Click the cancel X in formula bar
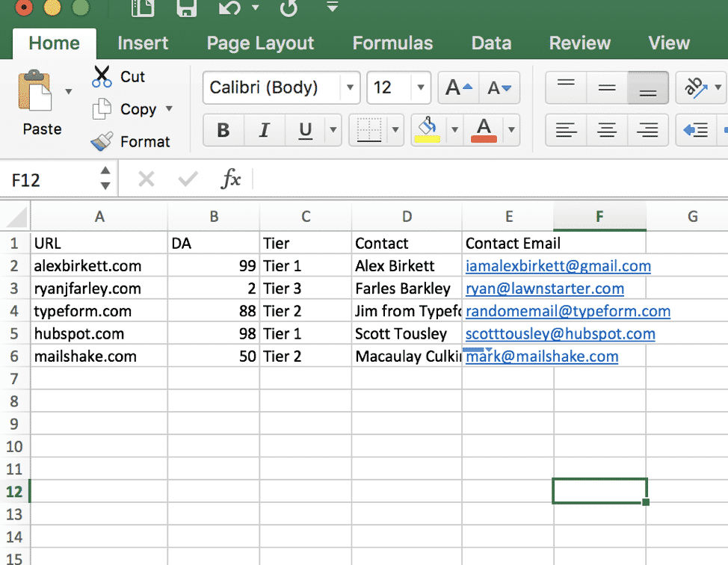Screen dimensions: 728x565 (x=146, y=179)
